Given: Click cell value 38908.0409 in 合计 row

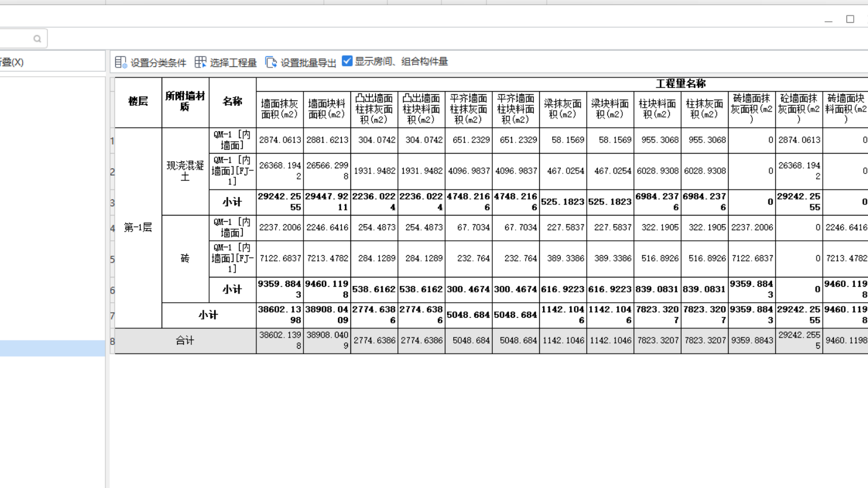Looking at the screenshot, I should click(x=327, y=341).
